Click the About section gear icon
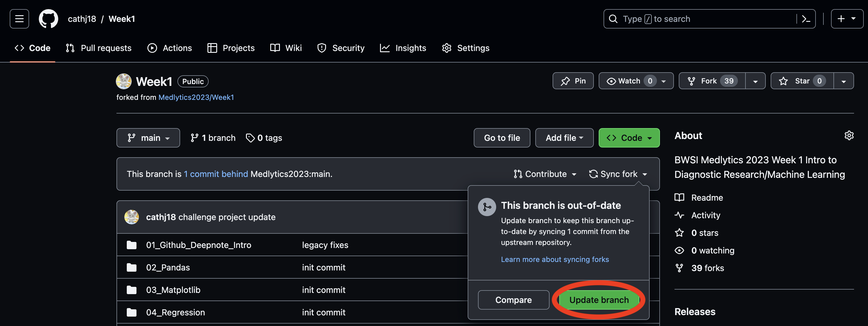This screenshot has width=868, height=326. click(x=849, y=135)
